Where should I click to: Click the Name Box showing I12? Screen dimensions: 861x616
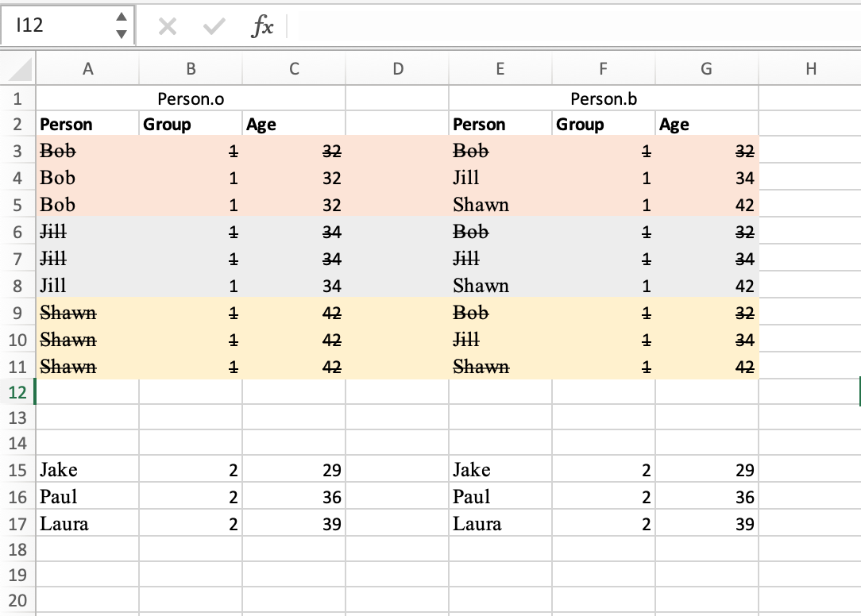67,25
